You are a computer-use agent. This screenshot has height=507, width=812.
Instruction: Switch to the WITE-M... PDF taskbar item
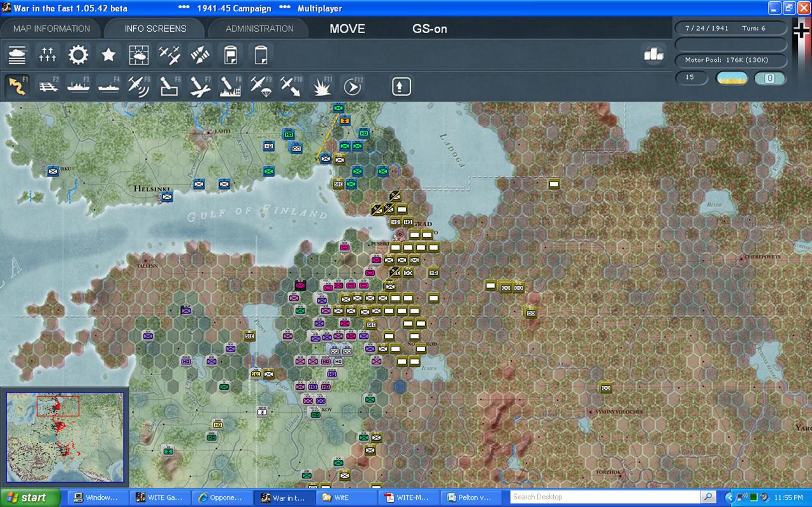tap(407, 497)
